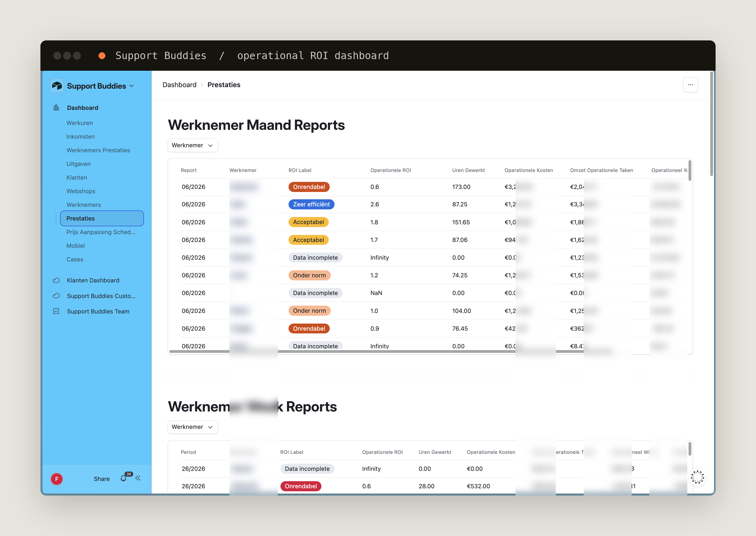Click Acceptabel label with ROI 1.7

click(308, 240)
